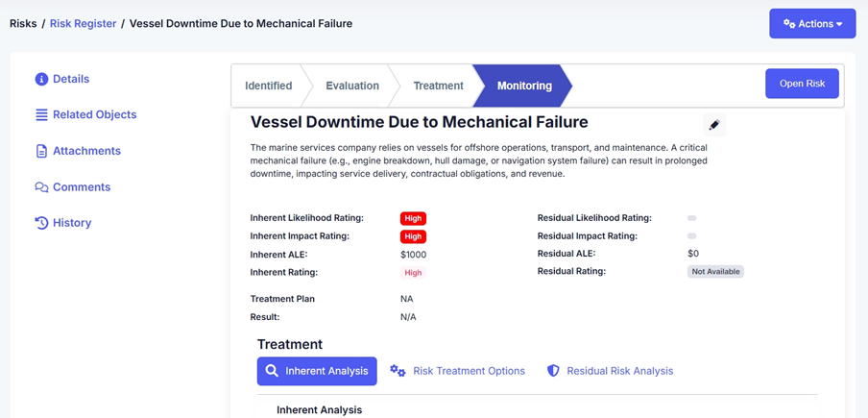Click the shield icon on Residual Risk Analysis

(x=553, y=371)
